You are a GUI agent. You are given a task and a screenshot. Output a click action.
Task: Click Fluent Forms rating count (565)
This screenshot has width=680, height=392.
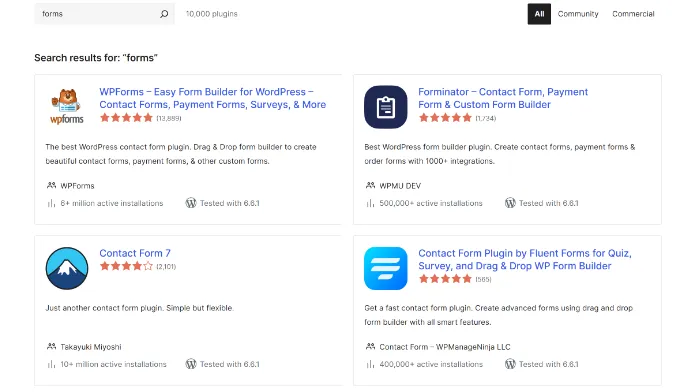[x=483, y=280]
